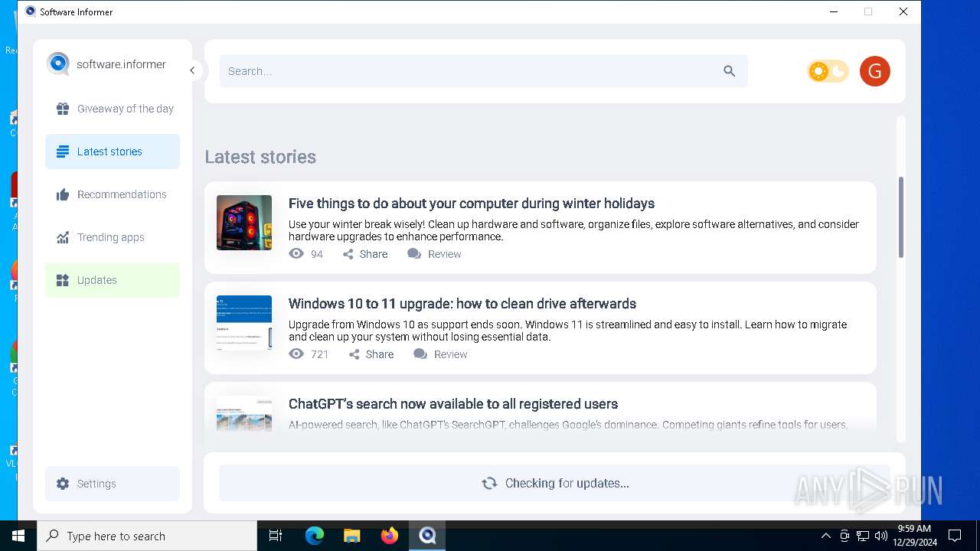Open the winter holidays computer story thumbnail
This screenshot has height=551, width=980.
[244, 223]
